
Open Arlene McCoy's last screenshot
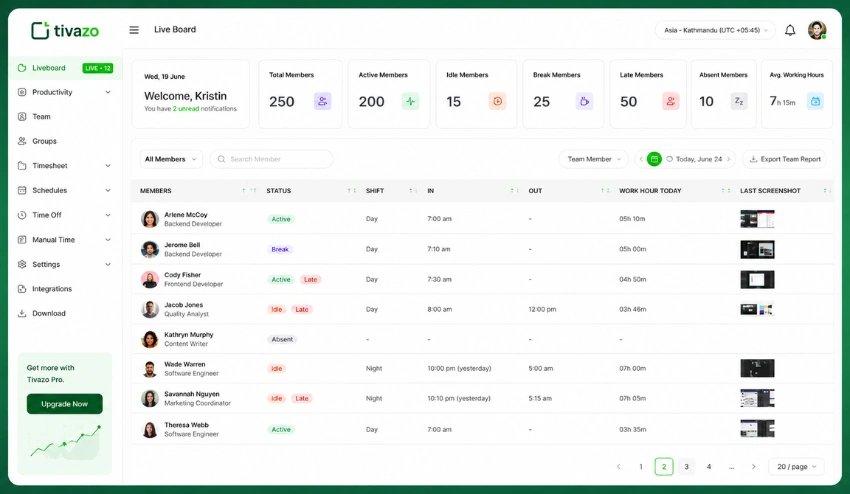757,219
